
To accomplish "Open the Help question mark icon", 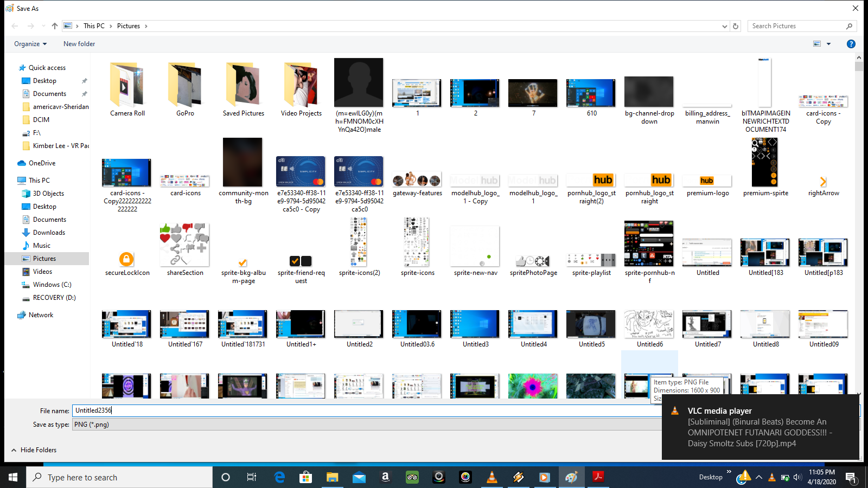I will 851,44.
